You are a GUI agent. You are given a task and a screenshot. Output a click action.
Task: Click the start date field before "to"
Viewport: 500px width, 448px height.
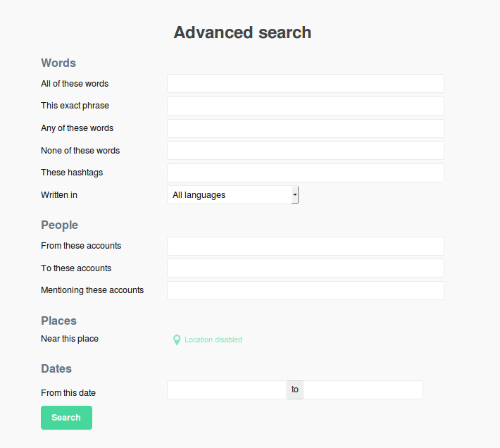pyautogui.click(x=226, y=390)
